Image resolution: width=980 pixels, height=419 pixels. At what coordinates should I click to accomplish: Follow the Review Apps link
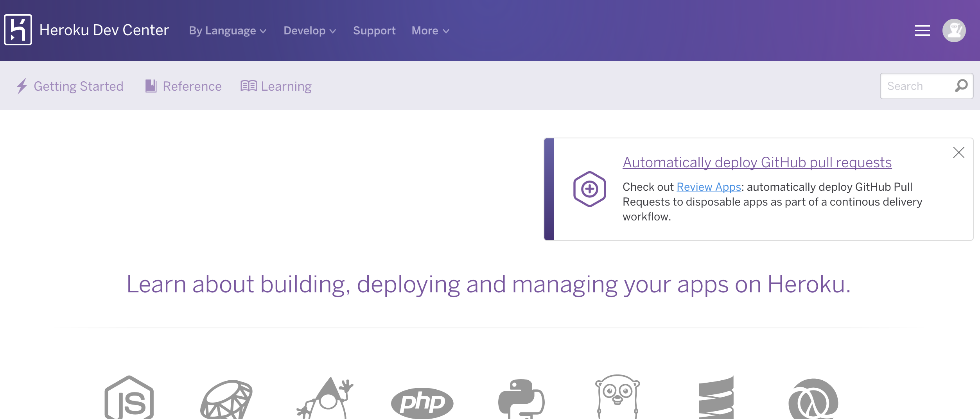(x=709, y=187)
